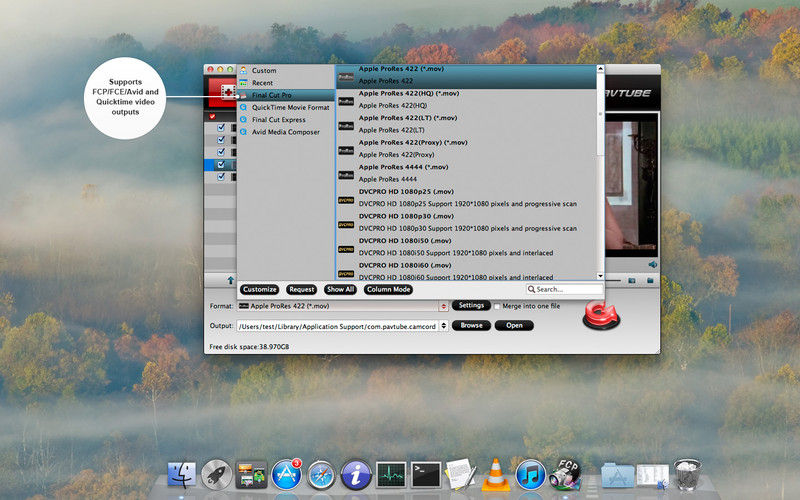Click the video preview thumbnail
This screenshot has height=500, width=800.
(x=631, y=184)
